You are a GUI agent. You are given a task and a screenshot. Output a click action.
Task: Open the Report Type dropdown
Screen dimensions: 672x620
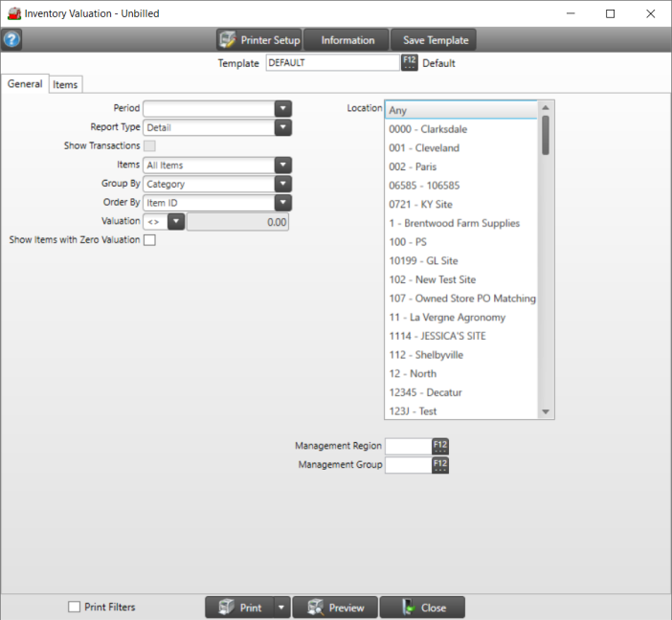click(282, 127)
